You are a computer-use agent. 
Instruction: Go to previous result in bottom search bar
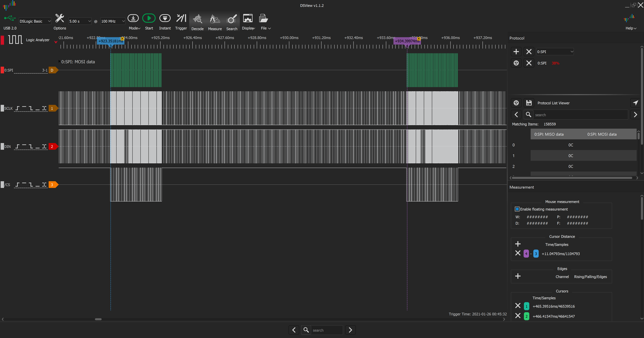pos(294,330)
